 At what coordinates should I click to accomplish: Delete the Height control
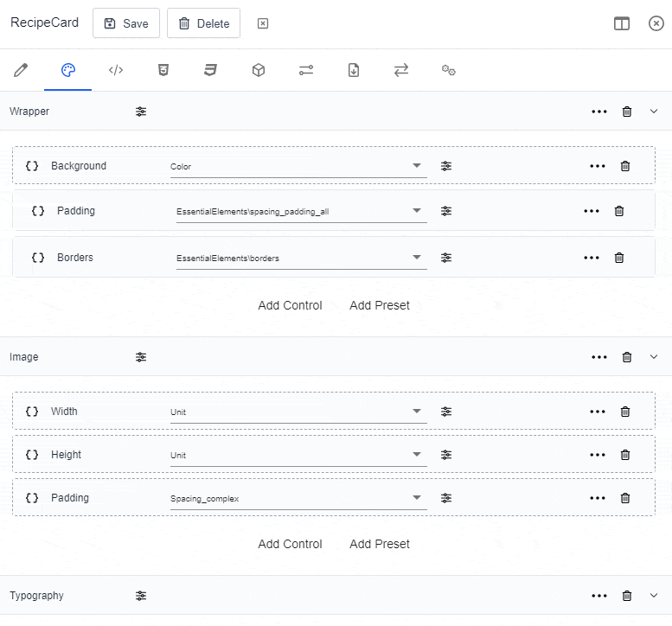coord(625,455)
